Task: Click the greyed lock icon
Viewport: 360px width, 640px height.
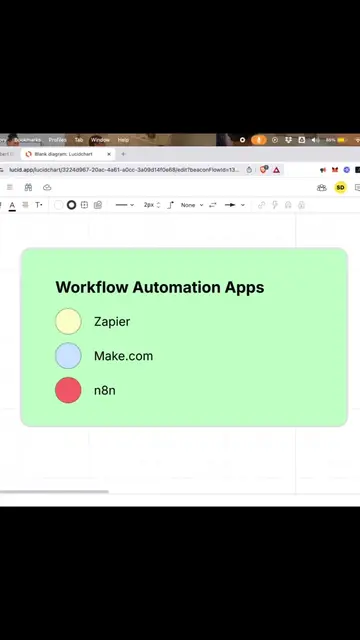Action: [301, 205]
